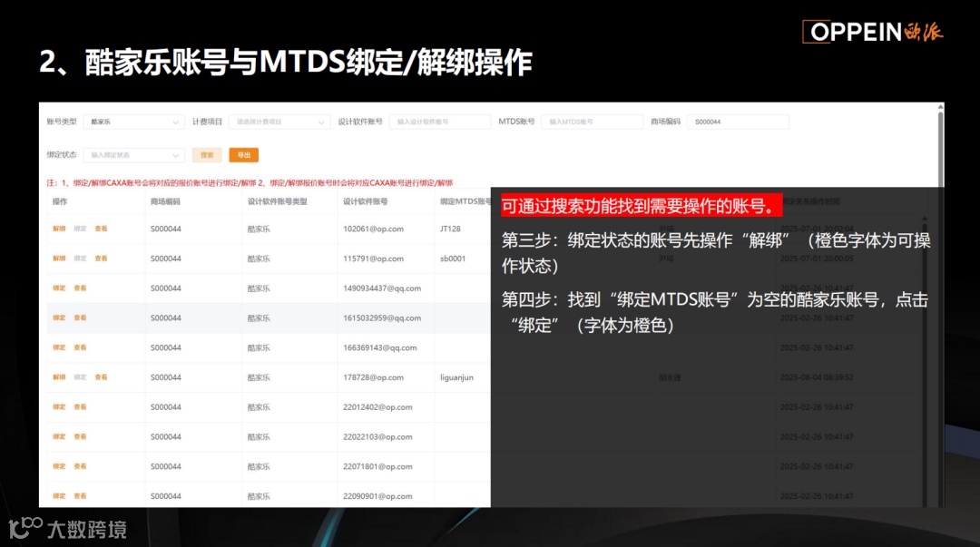
Task: Click greyed 绑定 for account 102061@op.com
Action: (80, 229)
